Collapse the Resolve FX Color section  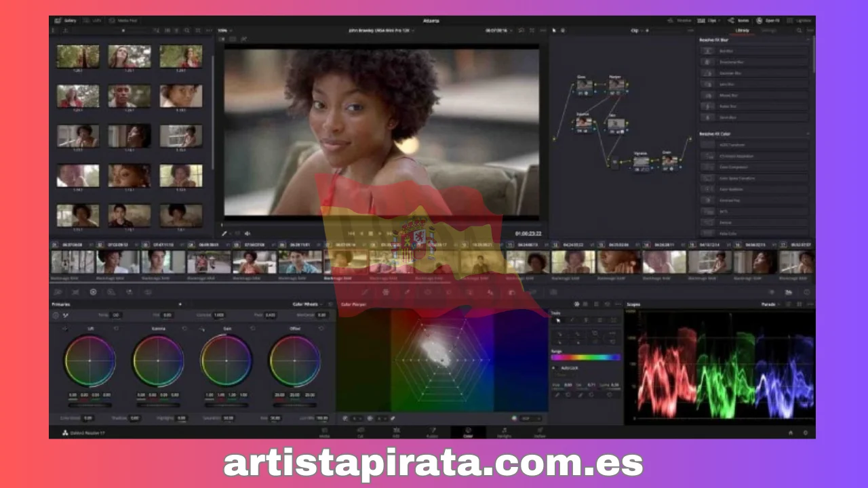tap(808, 134)
